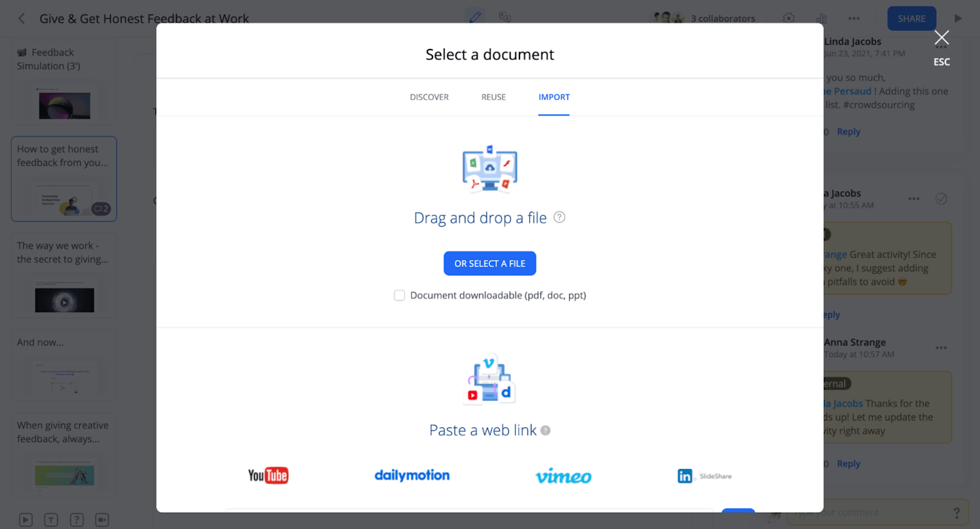Select the YouTube logo under Paste a web link
980x529 pixels.
tap(268, 475)
